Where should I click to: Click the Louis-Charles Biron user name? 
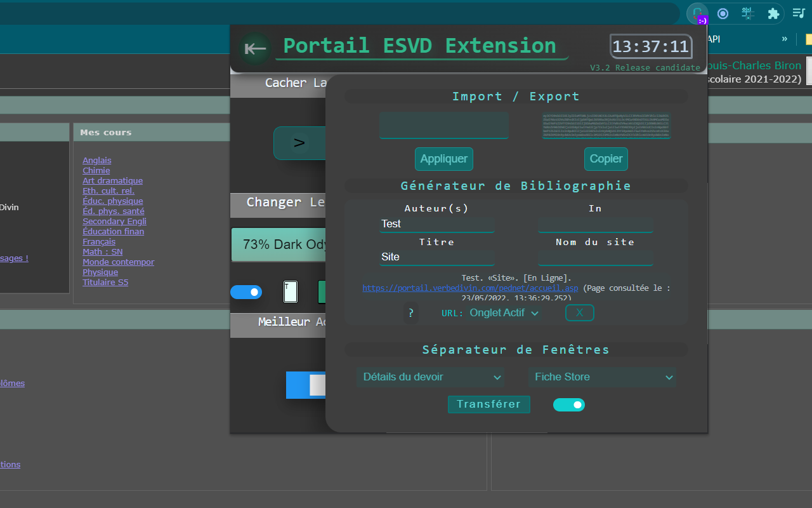[755, 66]
